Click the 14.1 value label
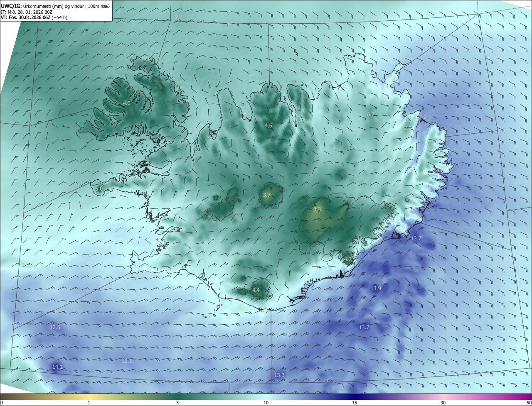532x406 pixels. click(57, 367)
